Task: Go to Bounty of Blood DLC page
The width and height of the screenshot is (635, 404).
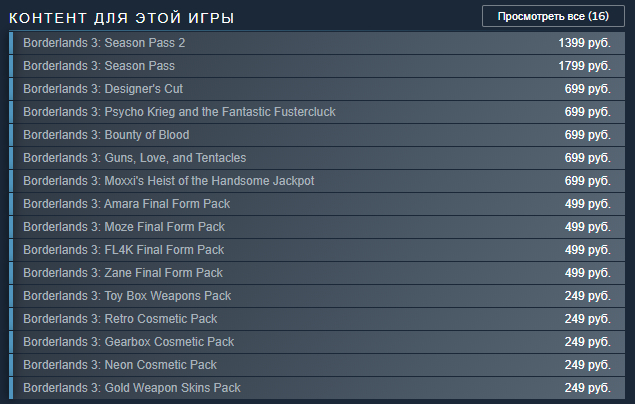Action: (106, 135)
